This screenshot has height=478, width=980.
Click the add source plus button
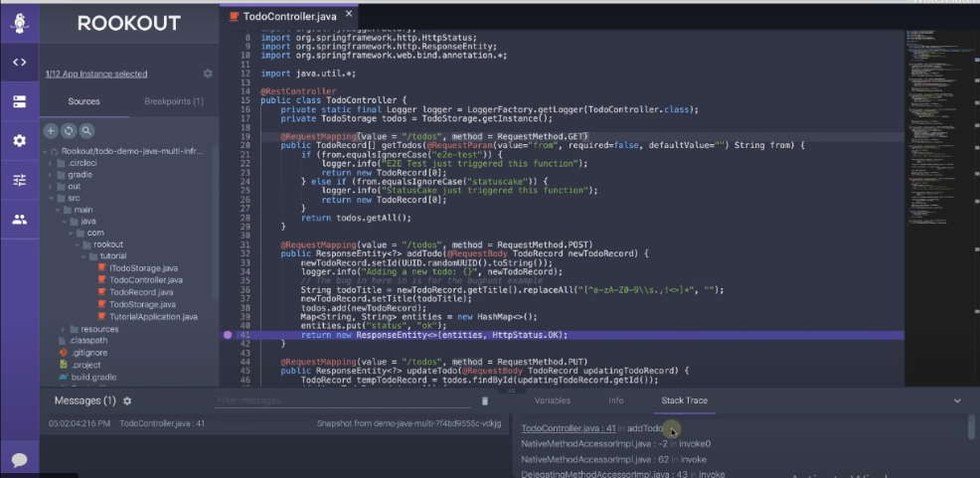point(51,130)
